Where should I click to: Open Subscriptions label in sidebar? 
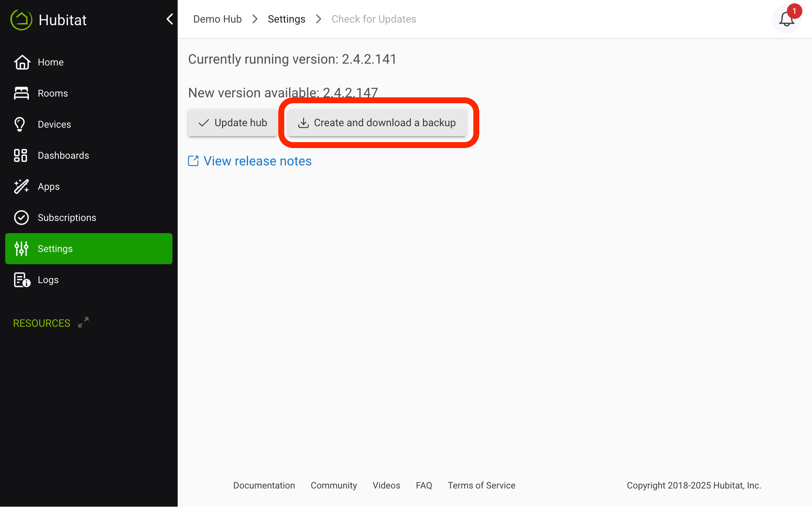pos(67,218)
